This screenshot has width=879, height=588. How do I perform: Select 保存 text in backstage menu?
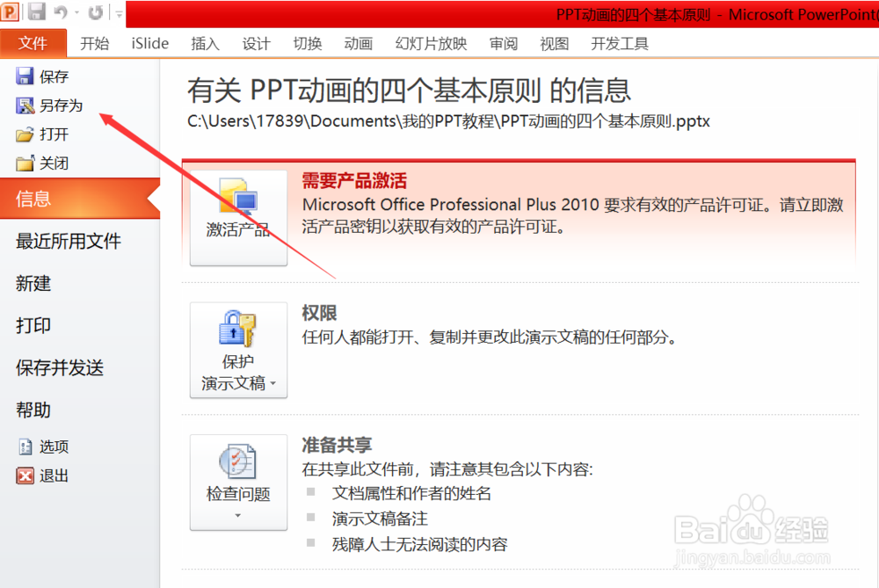point(54,76)
